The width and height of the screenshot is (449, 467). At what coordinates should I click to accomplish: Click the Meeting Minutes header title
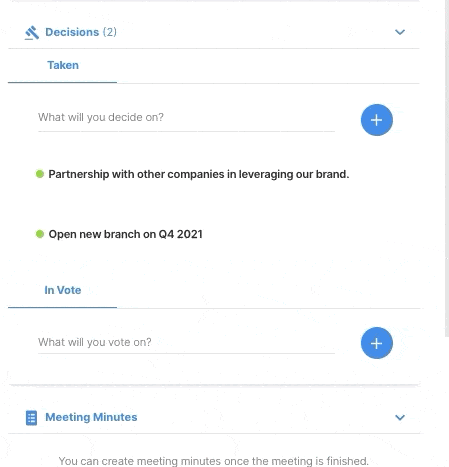tap(91, 417)
